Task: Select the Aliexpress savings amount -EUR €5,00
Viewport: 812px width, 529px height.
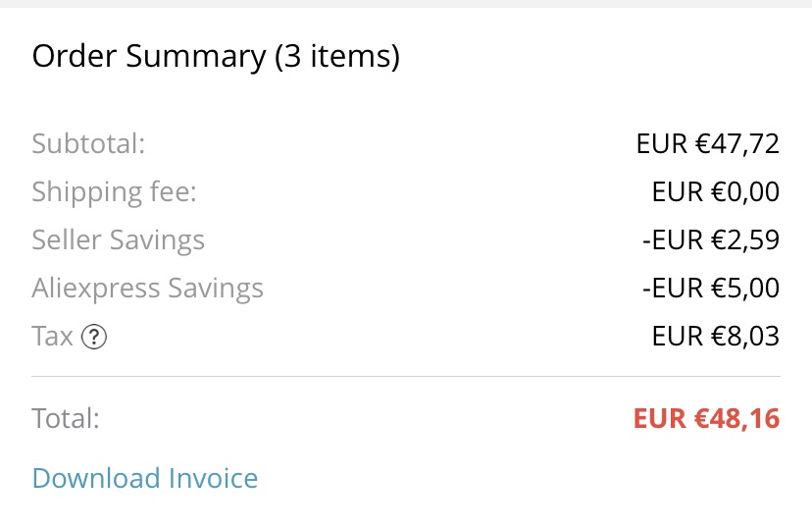Action: click(710, 289)
